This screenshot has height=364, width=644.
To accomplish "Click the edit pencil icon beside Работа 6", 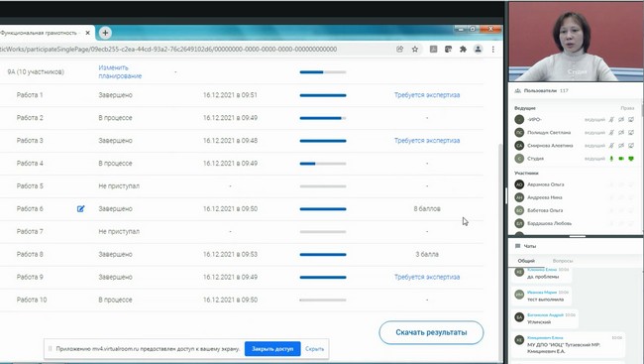I will click(80, 208).
